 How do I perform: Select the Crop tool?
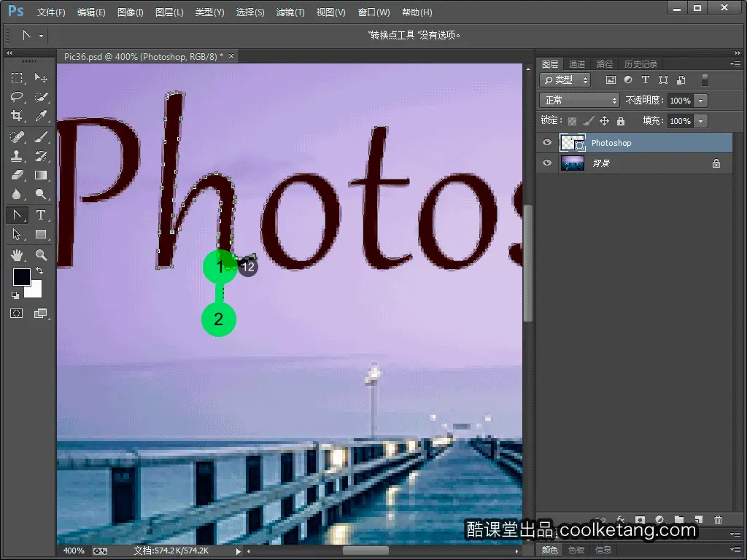click(x=17, y=116)
